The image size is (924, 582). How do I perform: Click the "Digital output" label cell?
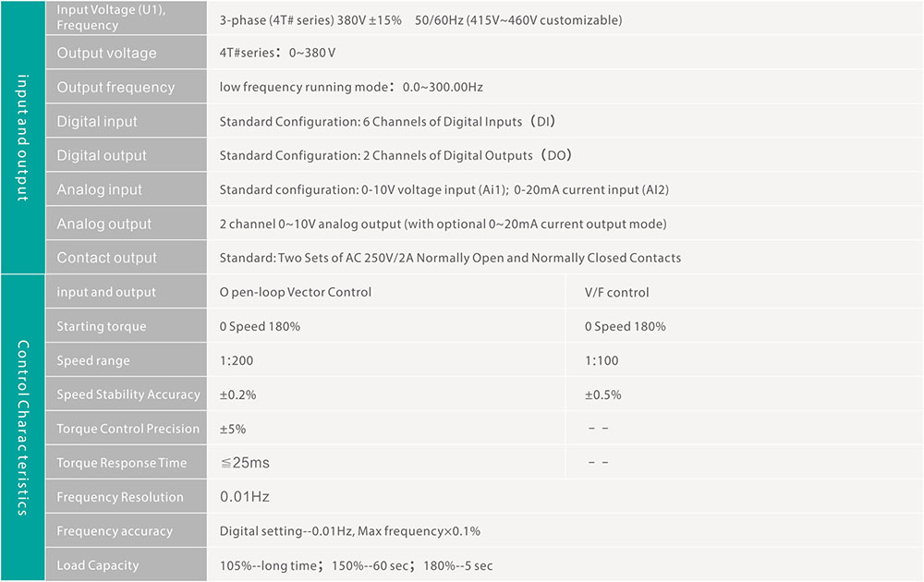coord(102,155)
